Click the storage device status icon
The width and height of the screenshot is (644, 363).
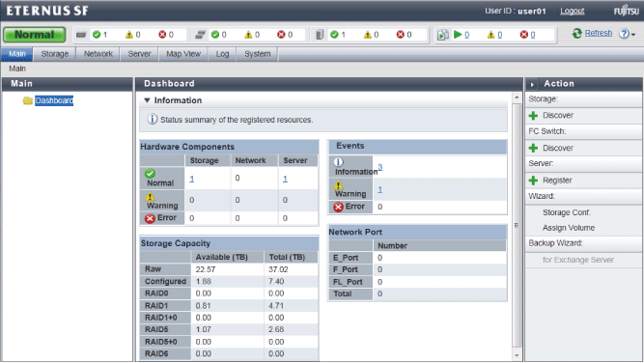pyautogui.click(x=81, y=35)
